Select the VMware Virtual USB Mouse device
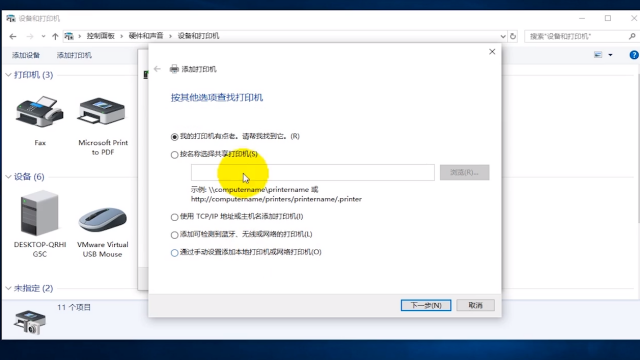Image resolution: width=640 pixels, height=360 pixels. 103,220
